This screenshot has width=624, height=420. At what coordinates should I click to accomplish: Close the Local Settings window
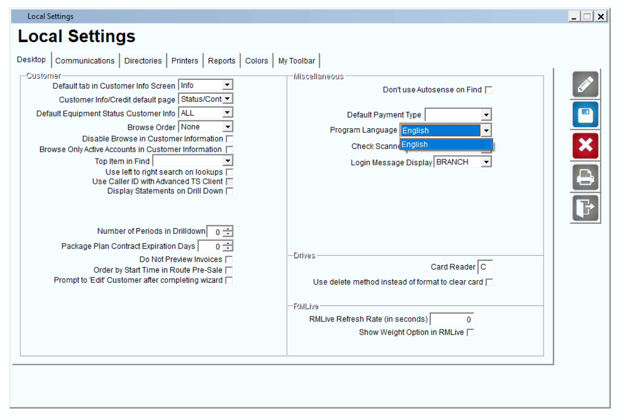(601, 17)
